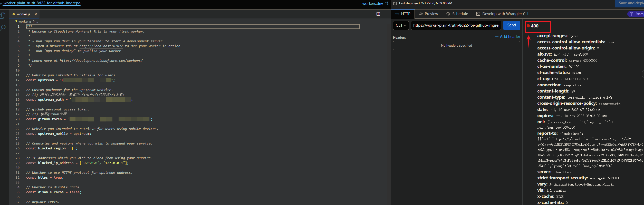Click the deployment icon beside Last deployed
Viewport: 644px width, 205px height.
pyautogui.click(x=395, y=3)
